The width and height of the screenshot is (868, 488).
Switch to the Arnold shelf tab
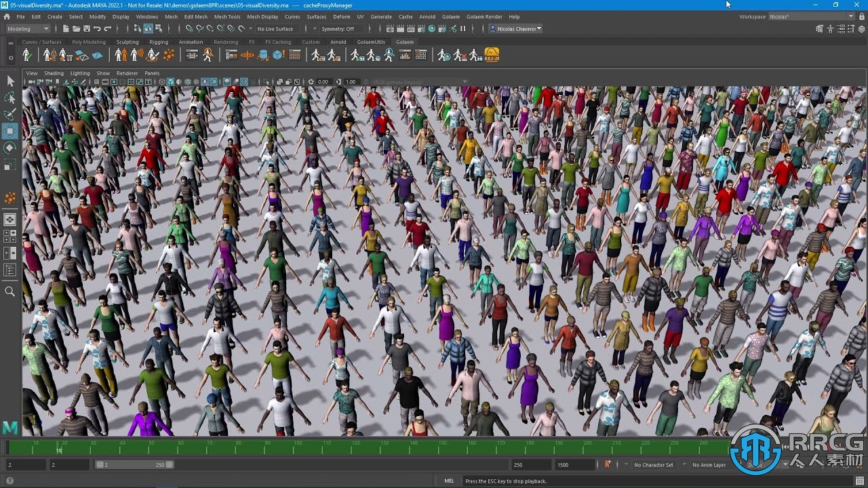338,42
